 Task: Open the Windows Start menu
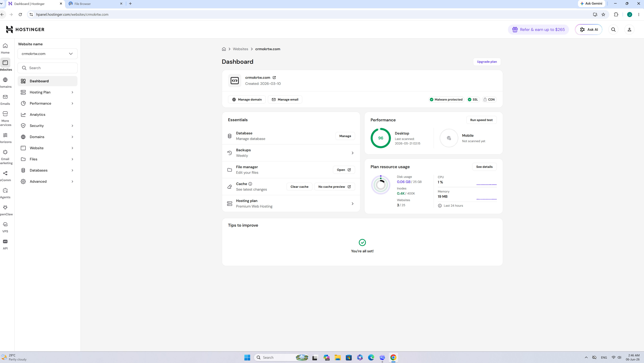247,357
